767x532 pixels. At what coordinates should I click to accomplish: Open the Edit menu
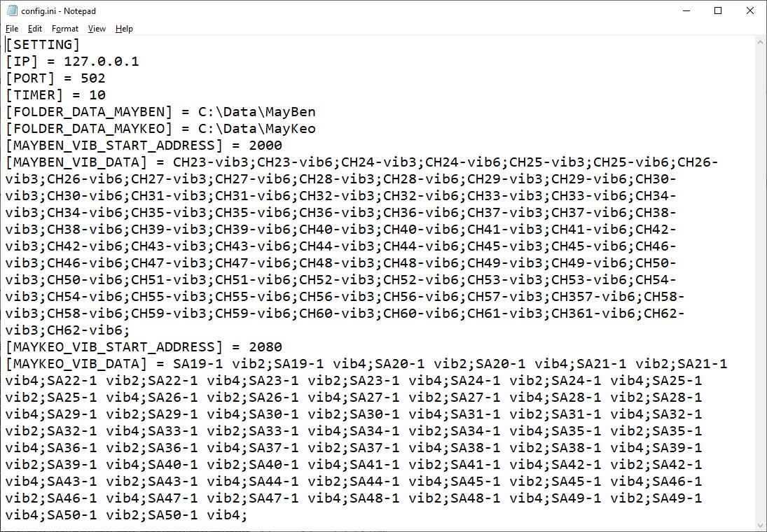(x=35, y=29)
